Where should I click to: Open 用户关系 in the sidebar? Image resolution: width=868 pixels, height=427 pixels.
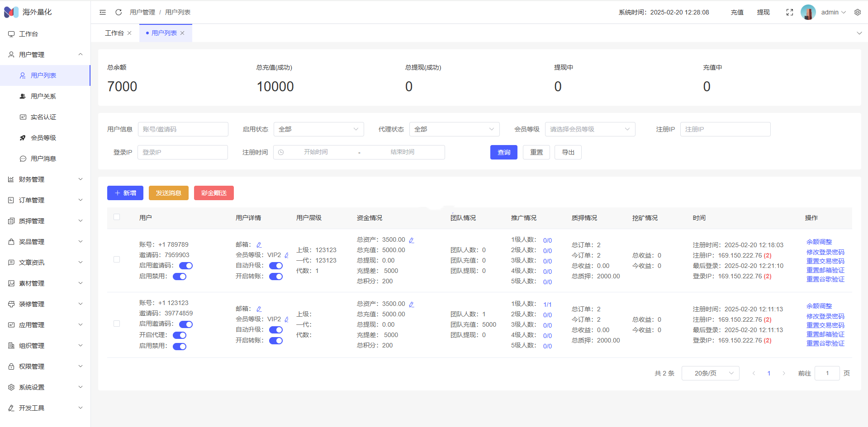pyautogui.click(x=43, y=96)
